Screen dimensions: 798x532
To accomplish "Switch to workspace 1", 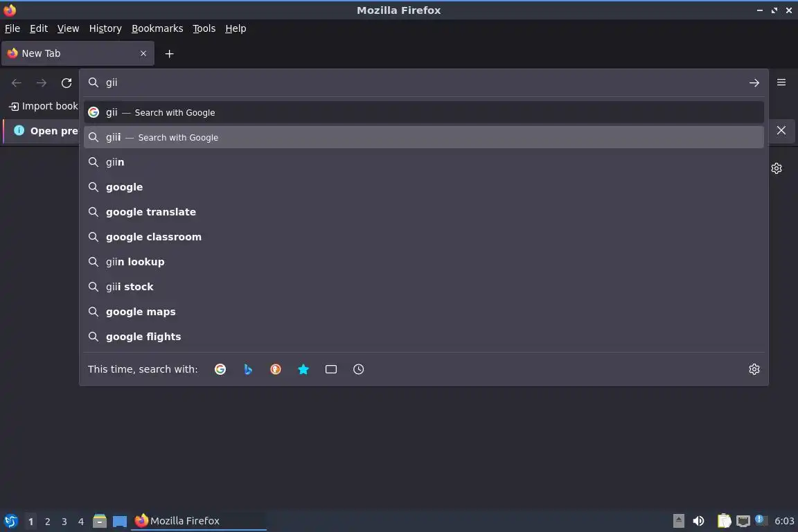I will 30,522.
